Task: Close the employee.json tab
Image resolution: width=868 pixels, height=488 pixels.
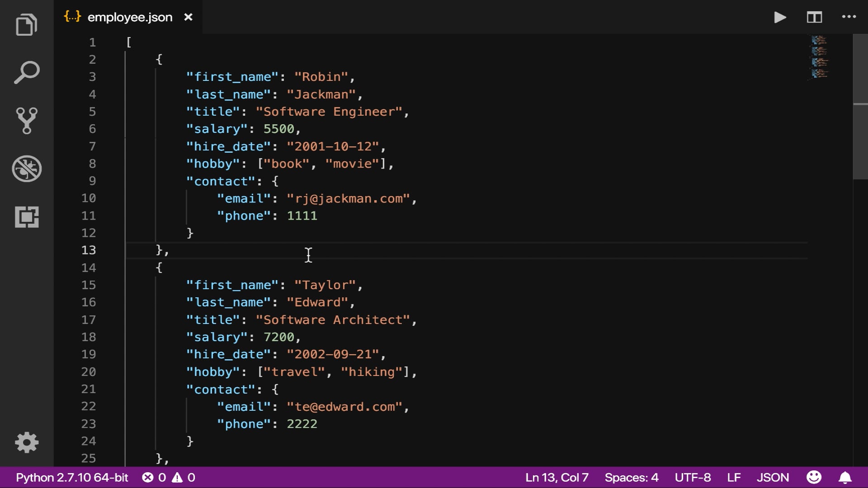Action: (x=188, y=17)
